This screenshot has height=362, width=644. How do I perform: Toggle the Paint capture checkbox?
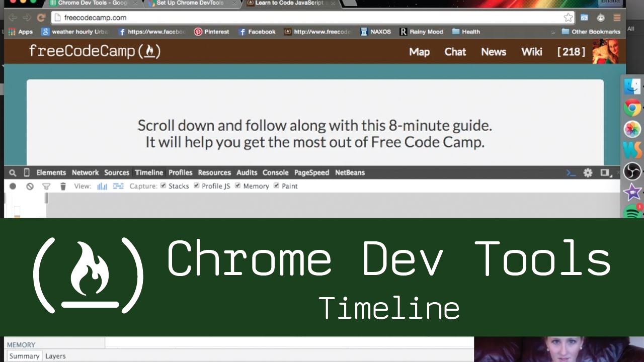click(x=276, y=186)
